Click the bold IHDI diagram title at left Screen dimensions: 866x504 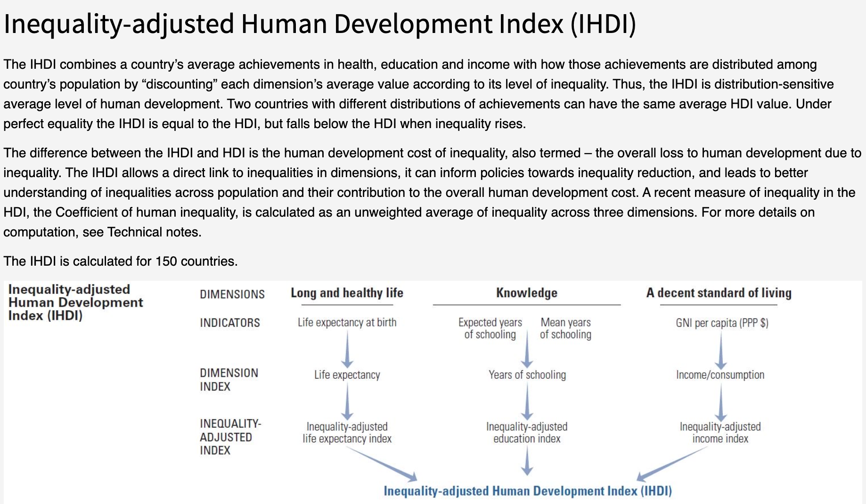click(75, 302)
